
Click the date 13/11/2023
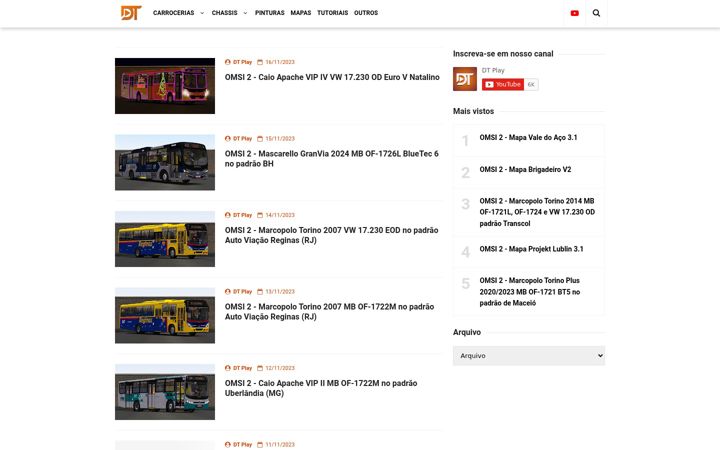(x=280, y=292)
